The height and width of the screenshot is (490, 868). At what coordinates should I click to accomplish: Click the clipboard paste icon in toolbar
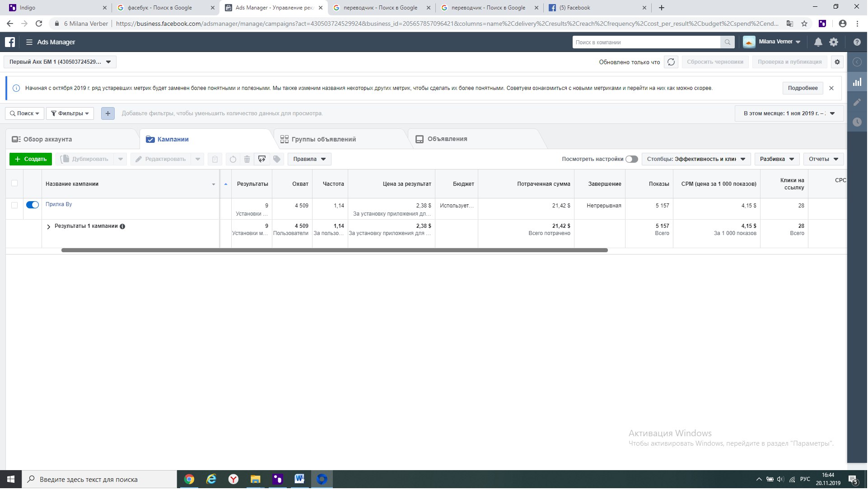215,159
